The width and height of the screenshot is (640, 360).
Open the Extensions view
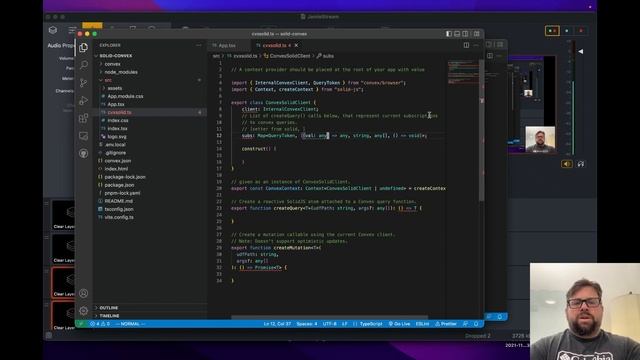[84, 118]
